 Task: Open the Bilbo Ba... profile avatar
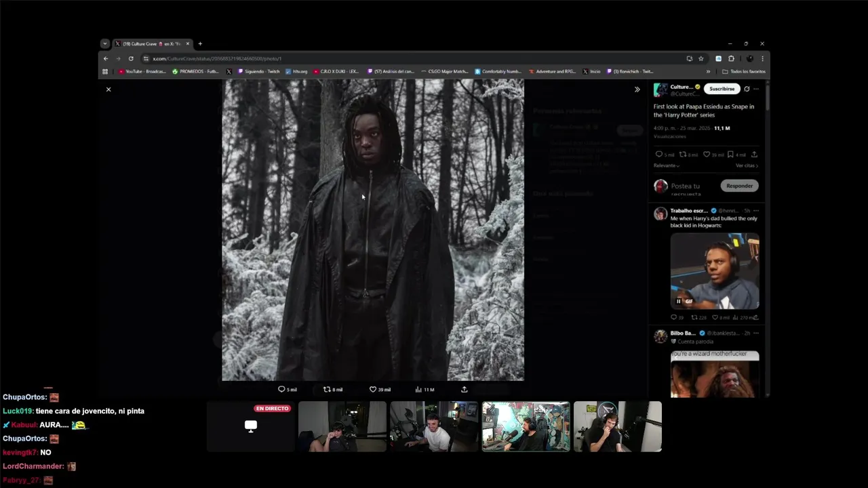tap(660, 336)
